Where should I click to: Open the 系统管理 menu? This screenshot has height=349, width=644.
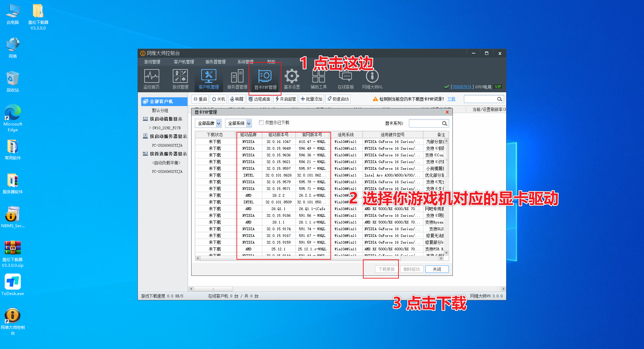point(246,62)
